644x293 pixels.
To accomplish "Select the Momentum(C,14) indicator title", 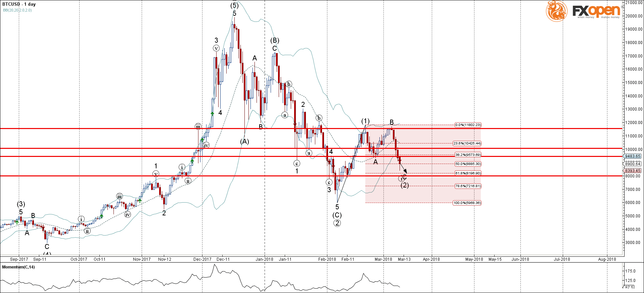I will pyautogui.click(x=18, y=267).
